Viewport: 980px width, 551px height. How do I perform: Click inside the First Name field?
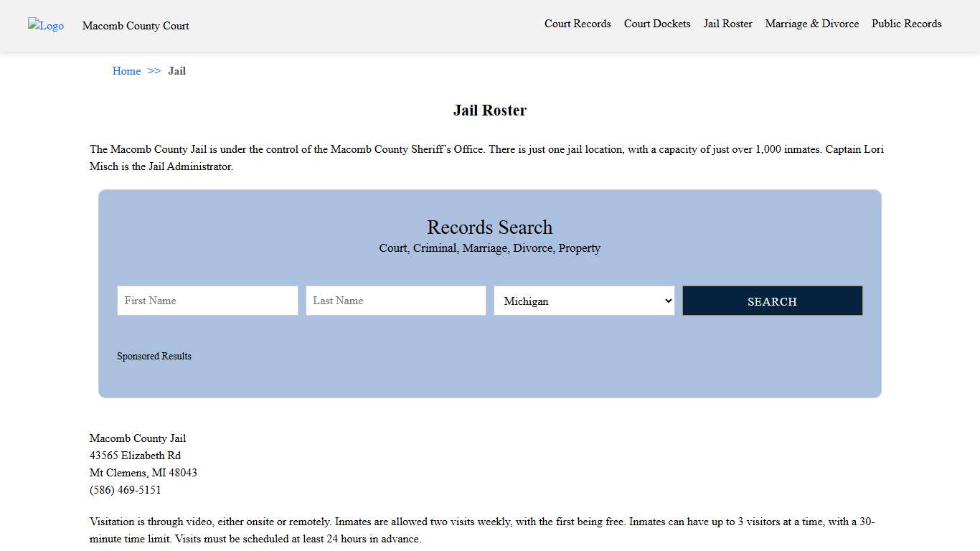[207, 301]
